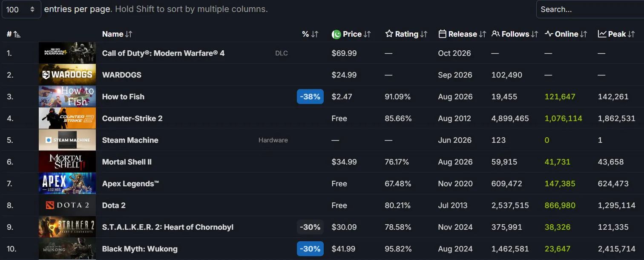Focus the Search input field
Viewport: 644px width, 260px height.
click(590, 9)
